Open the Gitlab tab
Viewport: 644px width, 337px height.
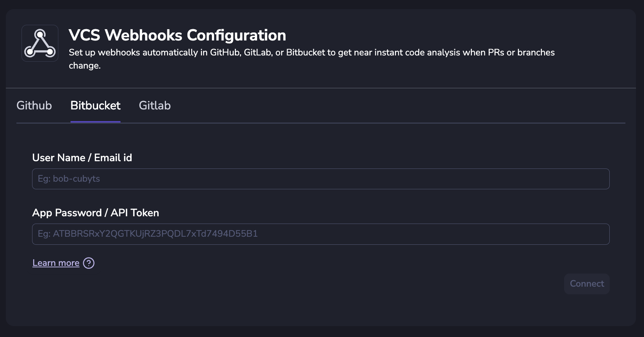(x=155, y=105)
